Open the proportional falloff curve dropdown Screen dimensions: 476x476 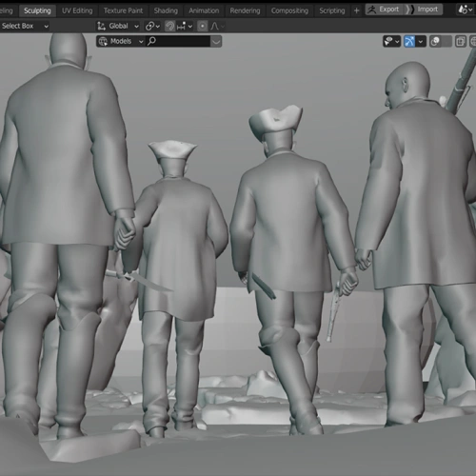217,26
